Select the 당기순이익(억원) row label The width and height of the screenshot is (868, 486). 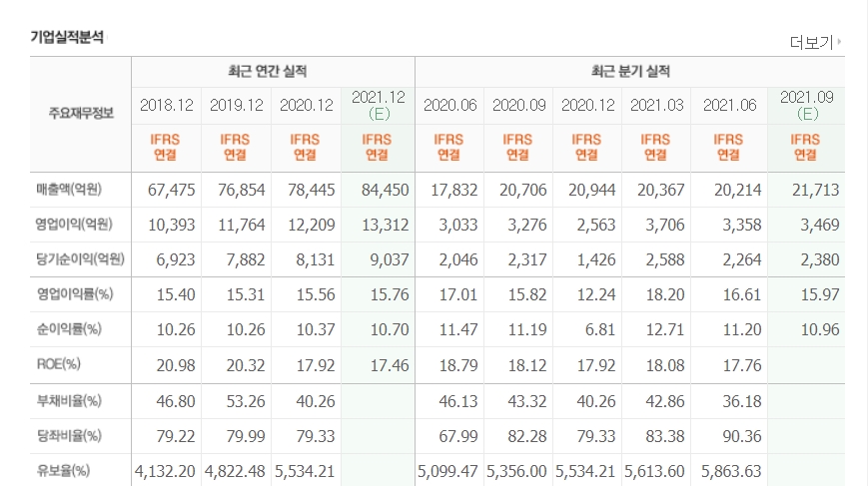click(80, 258)
